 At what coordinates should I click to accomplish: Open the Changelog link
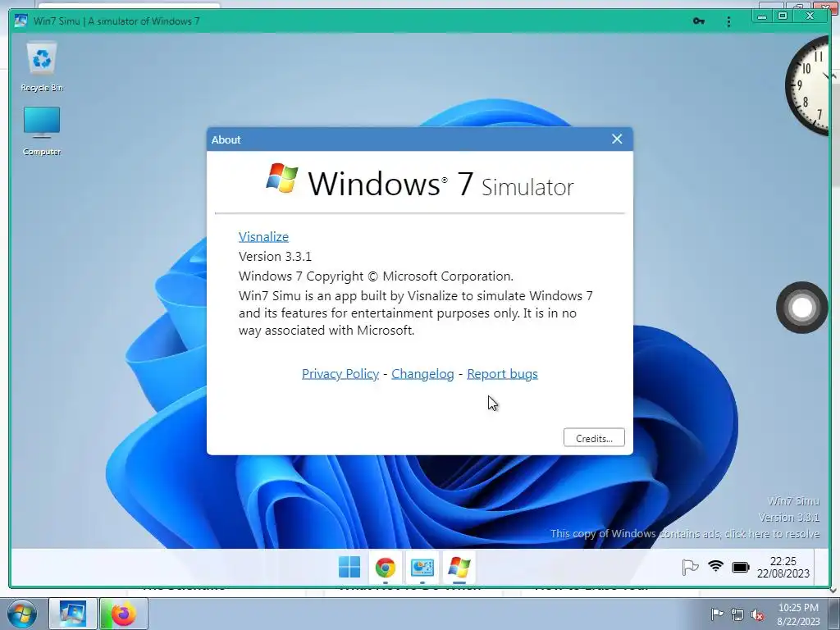422,374
